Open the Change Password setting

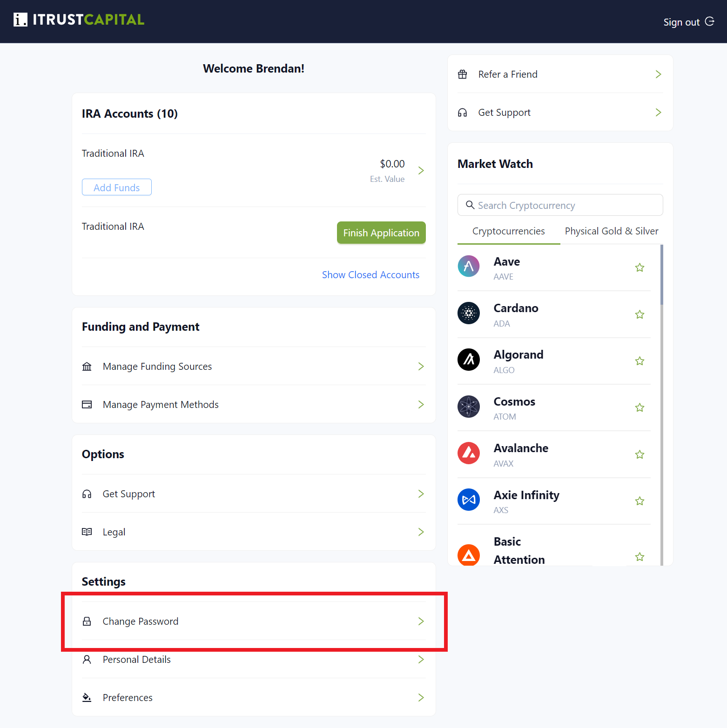(254, 621)
